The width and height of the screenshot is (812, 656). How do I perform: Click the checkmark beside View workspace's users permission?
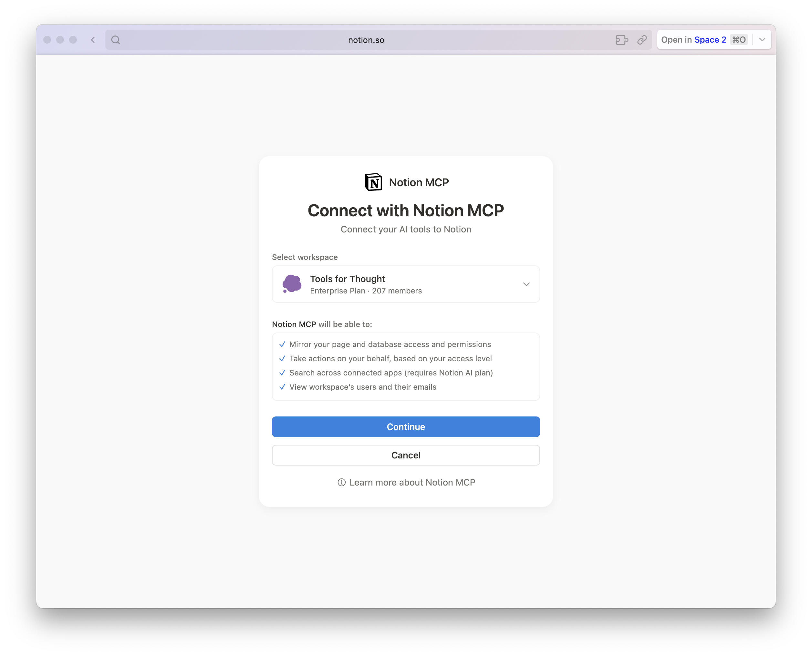[x=282, y=387]
